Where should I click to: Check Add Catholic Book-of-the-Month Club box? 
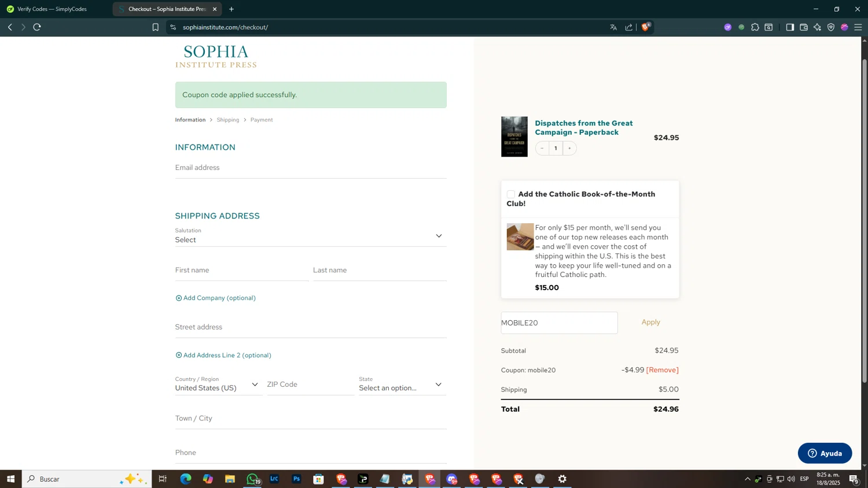tap(511, 194)
